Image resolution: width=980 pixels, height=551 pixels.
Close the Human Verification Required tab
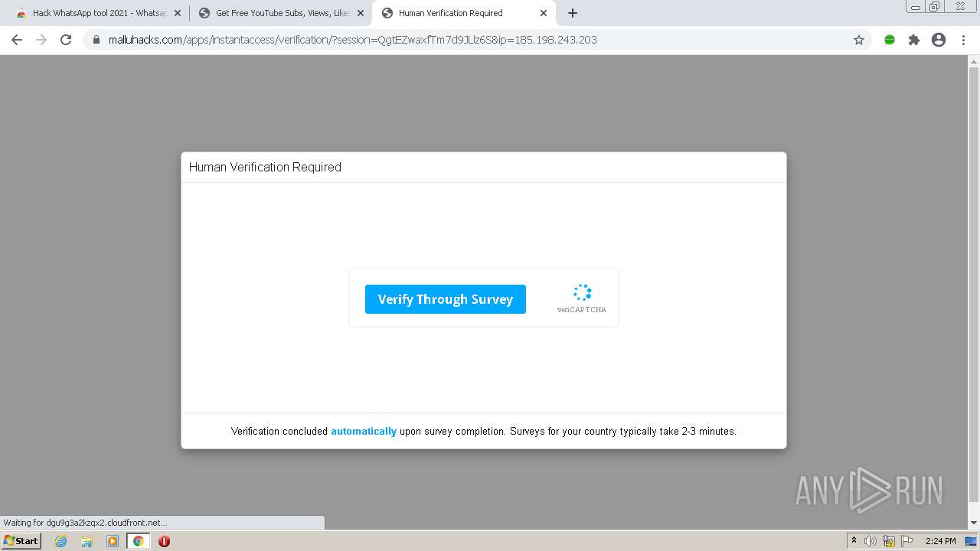544,13
